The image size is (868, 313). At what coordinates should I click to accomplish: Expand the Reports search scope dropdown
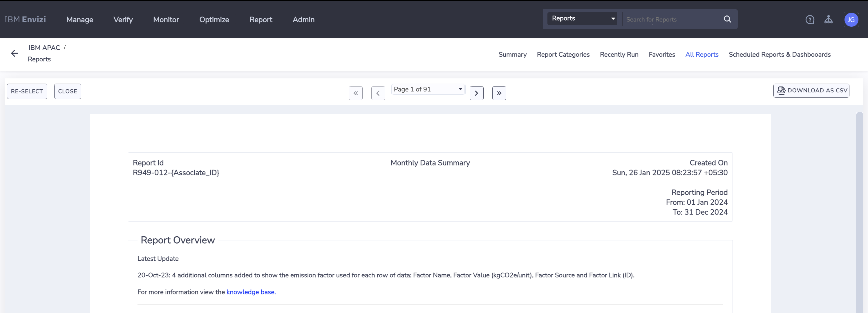pyautogui.click(x=582, y=19)
